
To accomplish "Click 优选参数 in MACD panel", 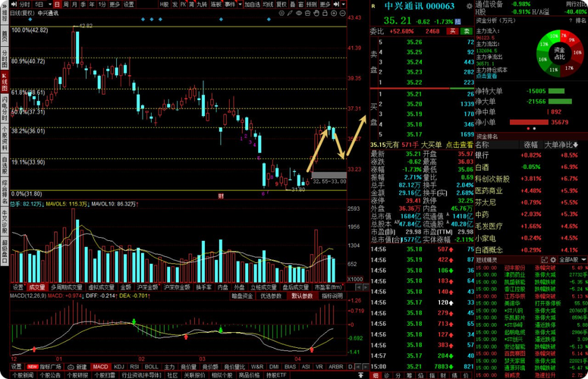I will coord(271,296).
